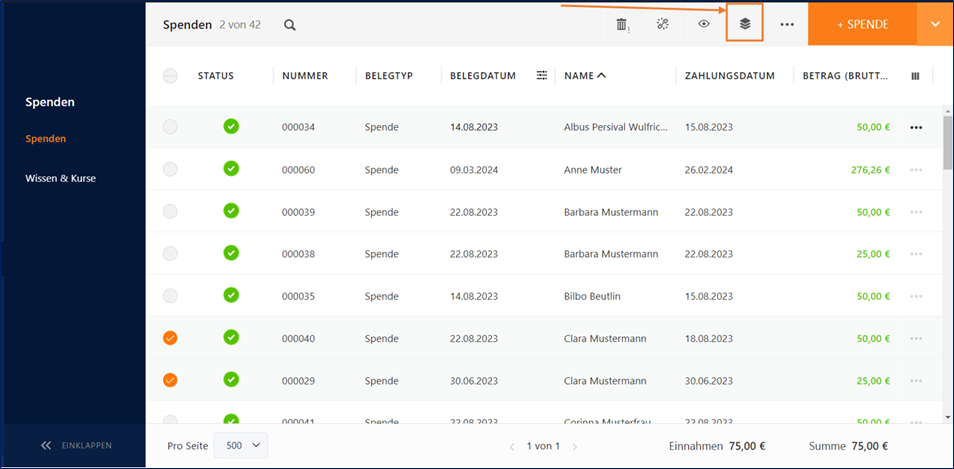Click name Anne Muster
The width and height of the screenshot is (954, 469).
tap(593, 170)
